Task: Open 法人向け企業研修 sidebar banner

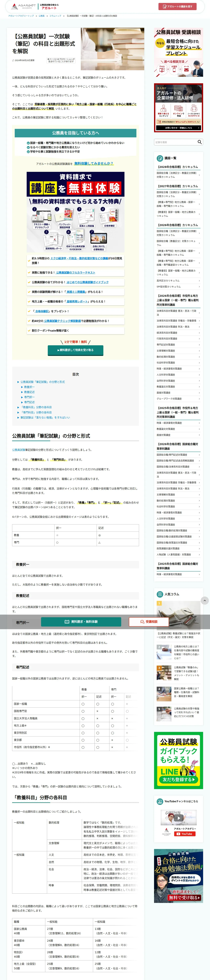Action: pos(178,108)
